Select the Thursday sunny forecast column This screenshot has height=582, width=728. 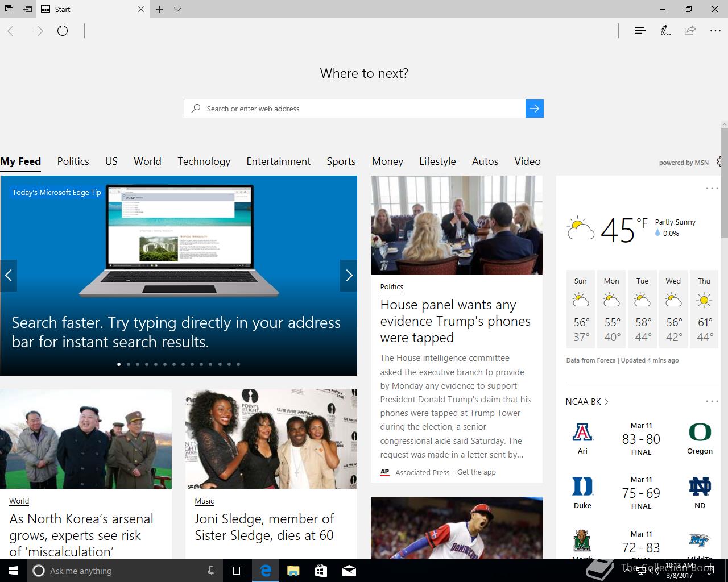[704, 310]
